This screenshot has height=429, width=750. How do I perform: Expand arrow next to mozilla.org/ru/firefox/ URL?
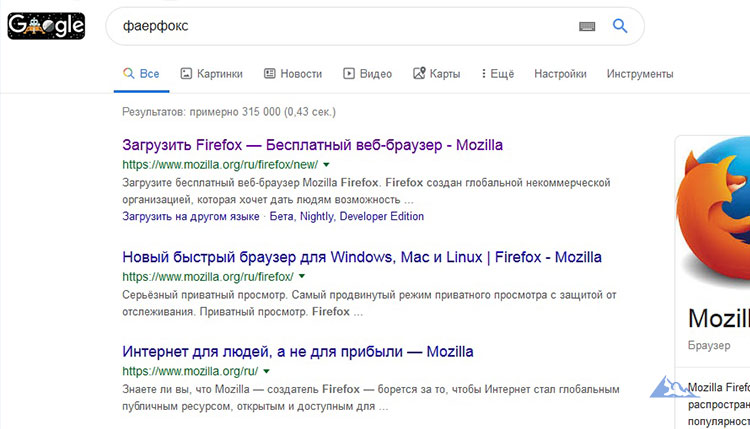click(x=302, y=276)
